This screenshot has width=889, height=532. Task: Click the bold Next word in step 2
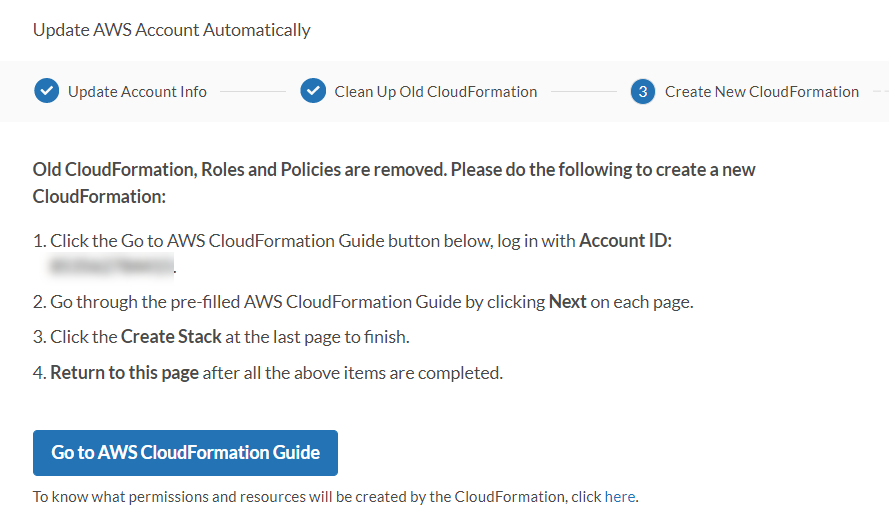[567, 301]
